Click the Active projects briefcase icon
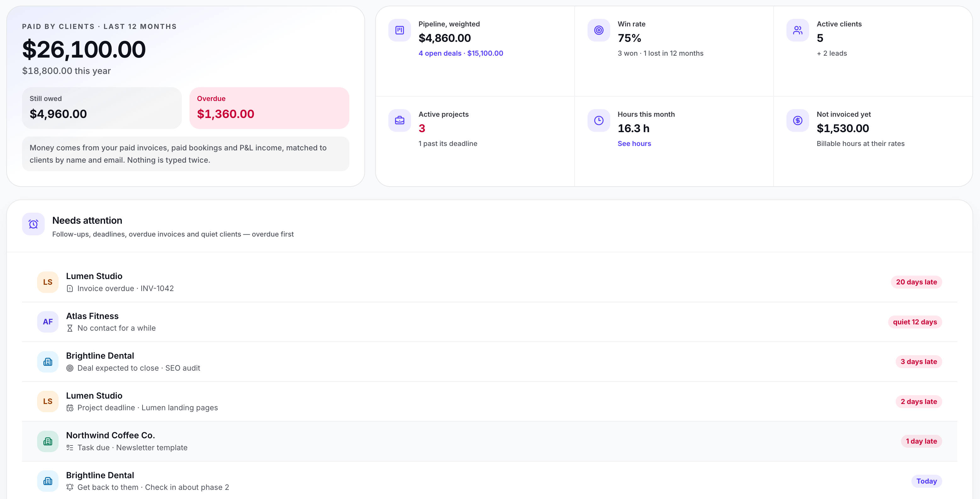 pos(399,121)
